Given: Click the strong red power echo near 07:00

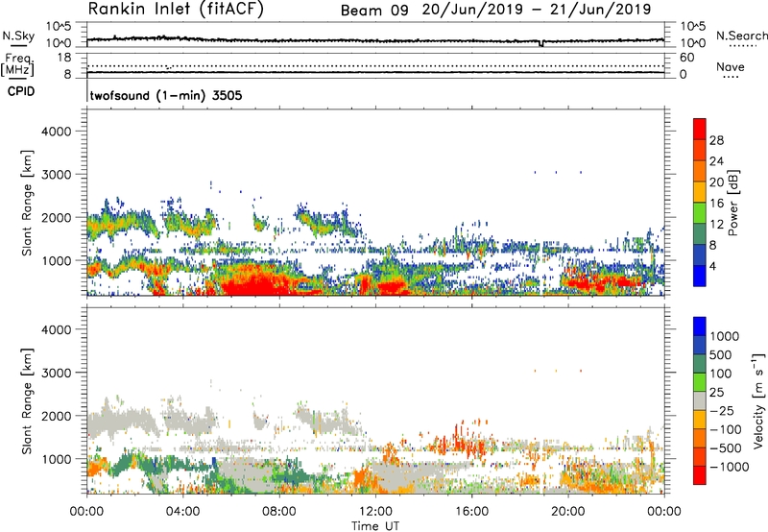Looking at the screenshot, I should tap(254, 283).
